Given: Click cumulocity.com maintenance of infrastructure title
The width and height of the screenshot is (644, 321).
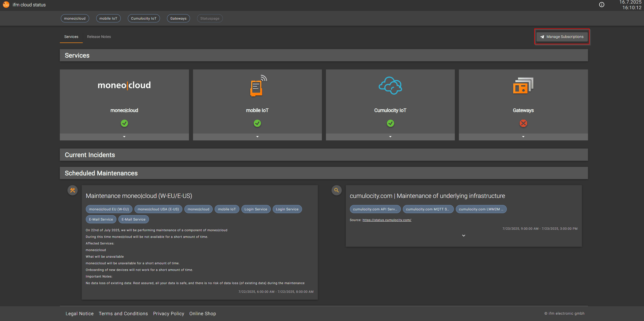Looking at the screenshot, I should pos(427,196).
